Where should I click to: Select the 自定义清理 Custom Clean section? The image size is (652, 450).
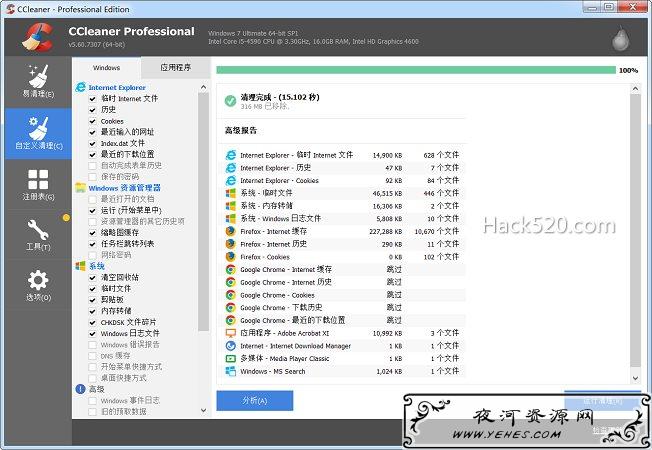coord(38,133)
